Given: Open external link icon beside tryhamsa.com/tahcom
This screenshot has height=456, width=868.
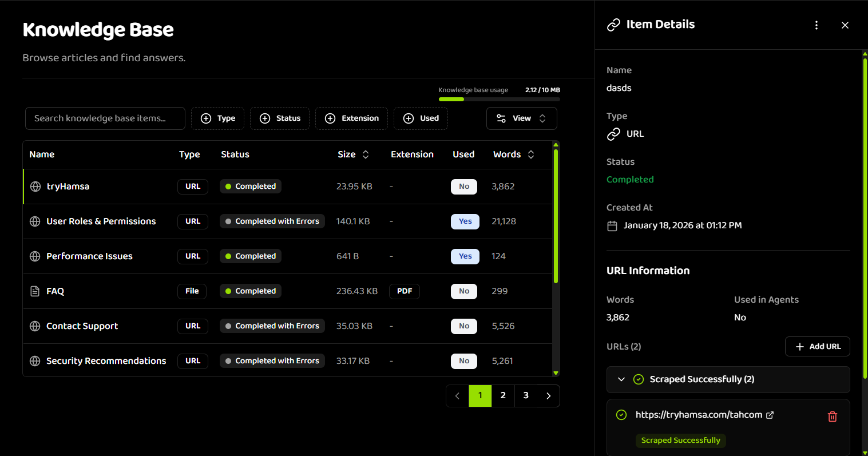Looking at the screenshot, I should [x=770, y=415].
